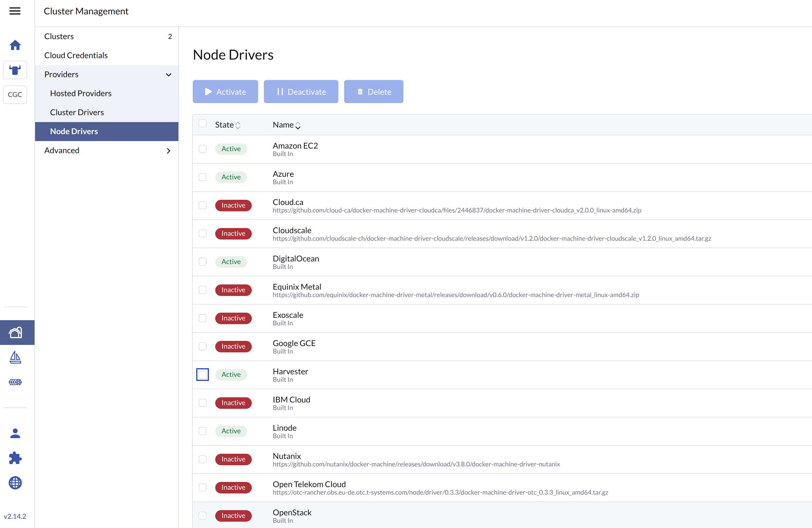Select the OpenStack row checkbox
The width and height of the screenshot is (812, 528).
(203, 516)
